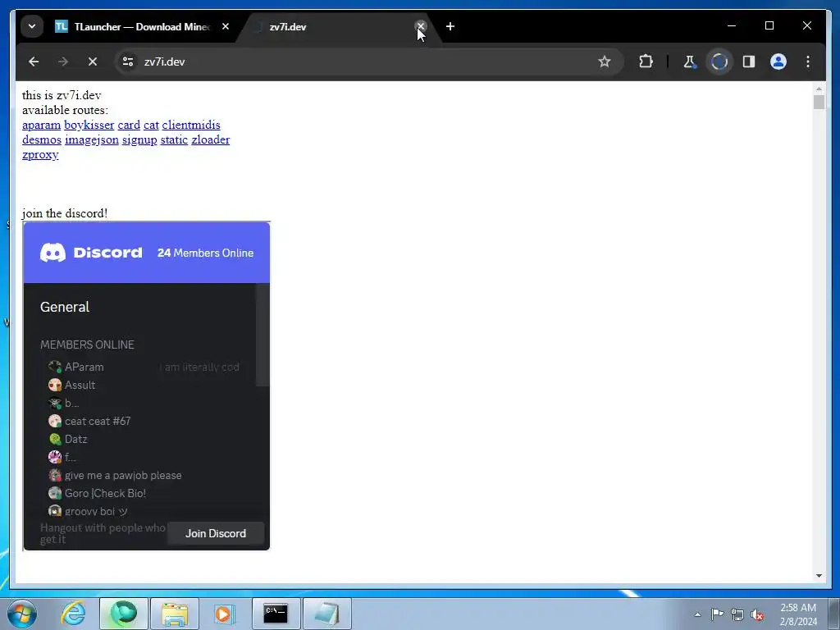Image resolution: width=840 pixels, height=630 pixels.
Task: Show hidden system tray icons arrow
Action: pos(697,614)
